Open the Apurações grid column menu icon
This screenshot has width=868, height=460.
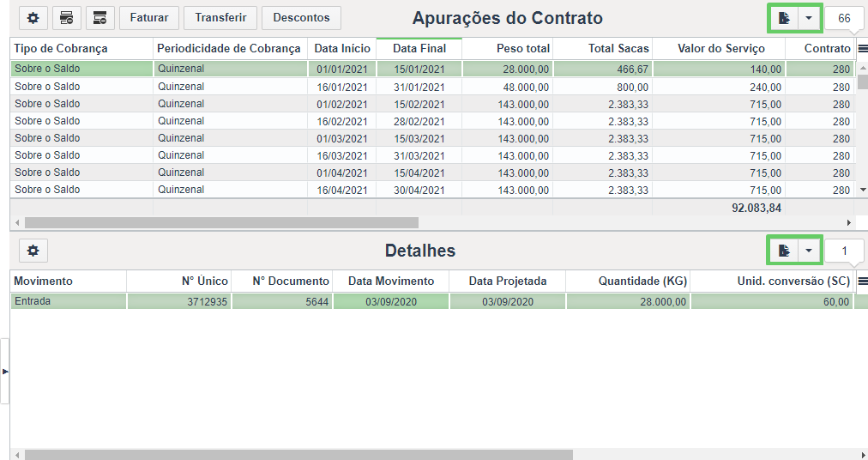[x=863, y=49]
